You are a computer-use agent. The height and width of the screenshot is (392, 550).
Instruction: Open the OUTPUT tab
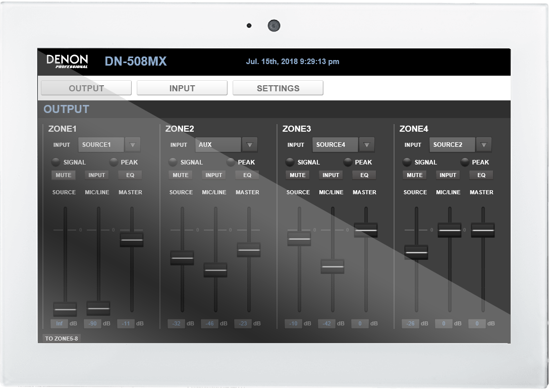click(86, 88)
